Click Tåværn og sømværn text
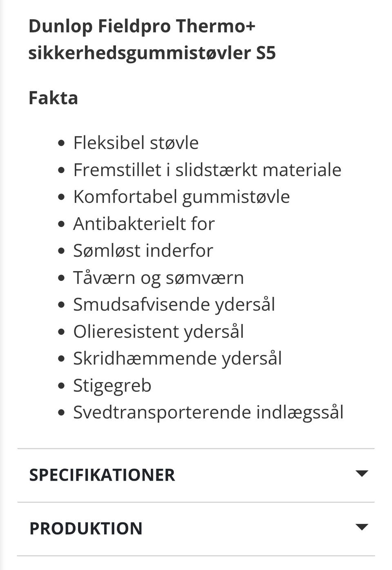This screenshot has width=392, height=570. (x=159, y=277)
